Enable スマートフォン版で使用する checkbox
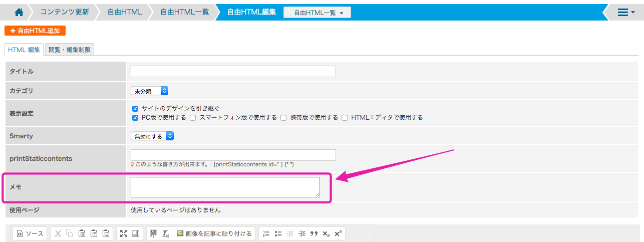Image resolution: width=644 pixels, height=242 pixels. click(x=192, y=118)
